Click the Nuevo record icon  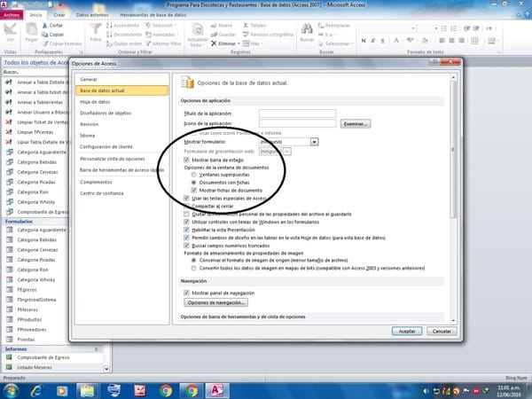[x=214, y=26]
